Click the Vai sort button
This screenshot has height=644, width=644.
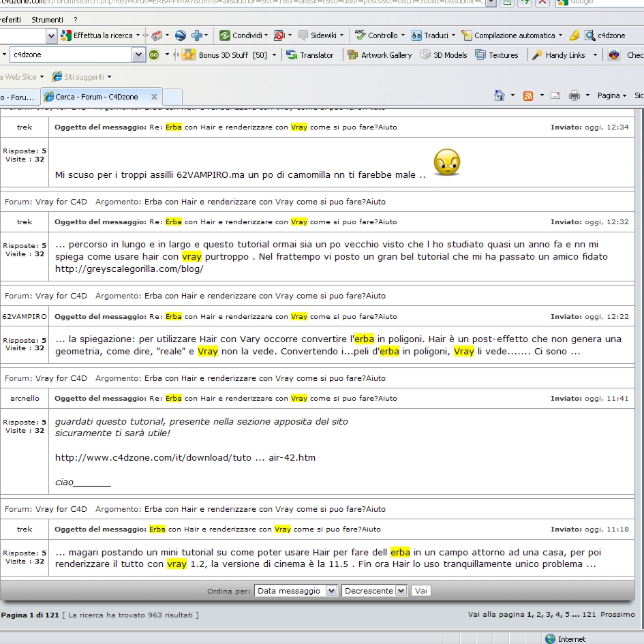420,591
